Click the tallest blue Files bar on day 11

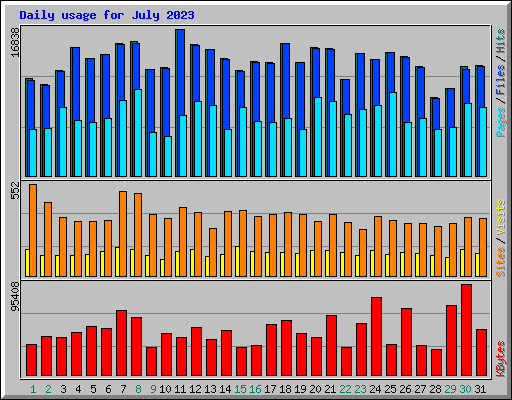coord(181,72)
